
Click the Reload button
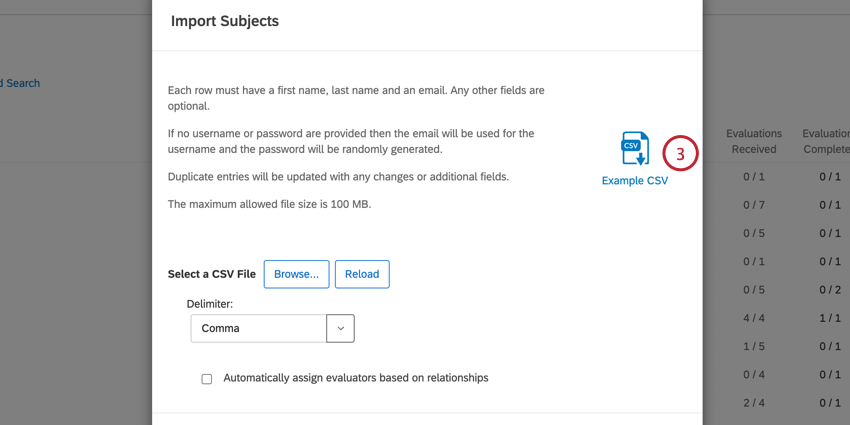point(362,274)
